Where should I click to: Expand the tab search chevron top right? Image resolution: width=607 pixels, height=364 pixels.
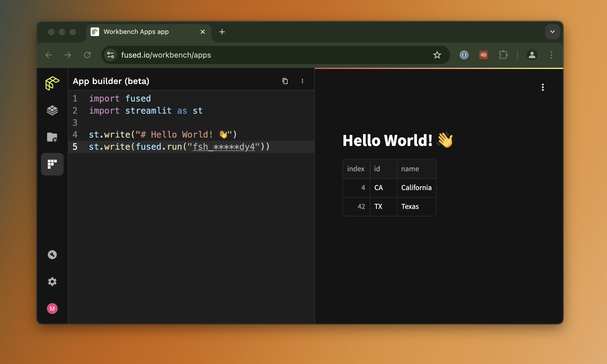[552, 31]
